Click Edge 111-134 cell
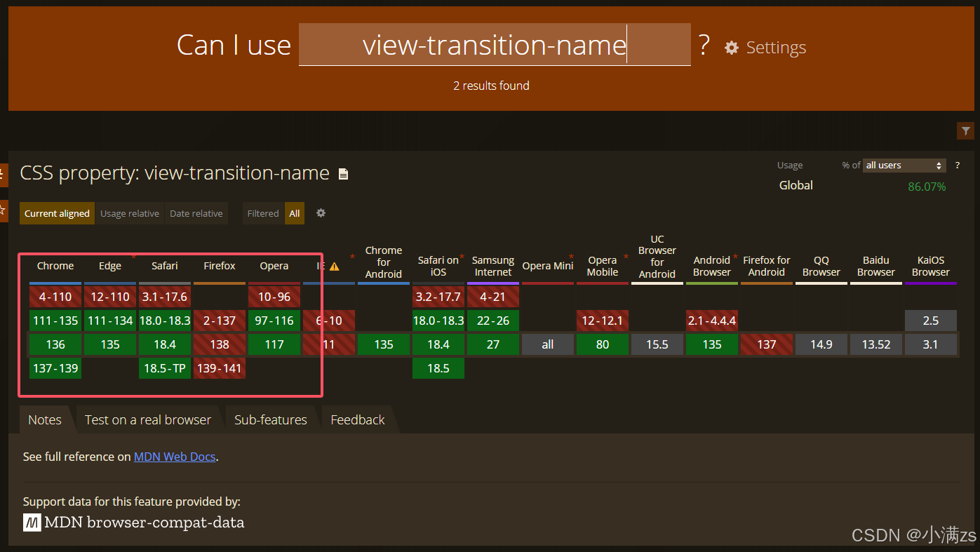Screen dimensions: 980x552 110,321
